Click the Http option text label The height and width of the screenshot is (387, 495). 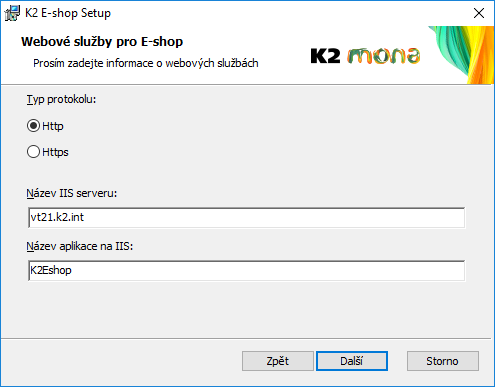click(53, 126)
